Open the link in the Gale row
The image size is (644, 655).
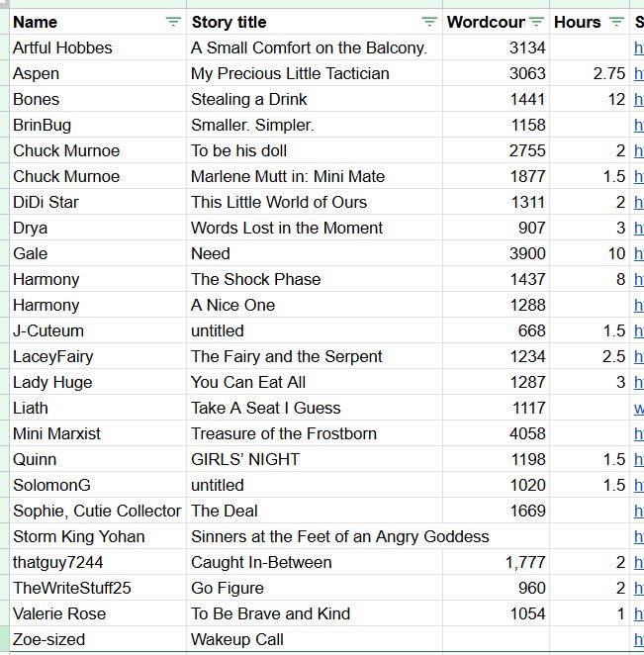pos(639,254)
